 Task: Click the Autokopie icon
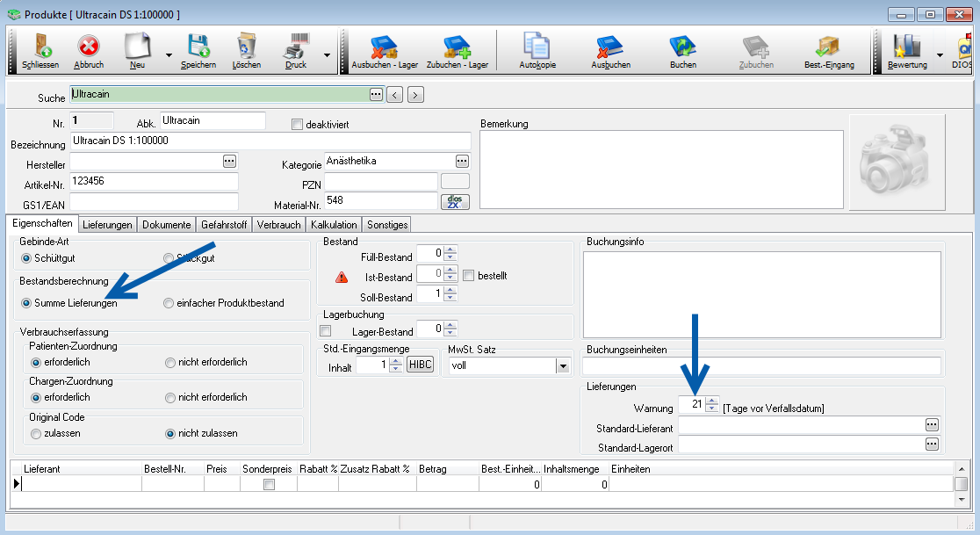pos(537,47)
